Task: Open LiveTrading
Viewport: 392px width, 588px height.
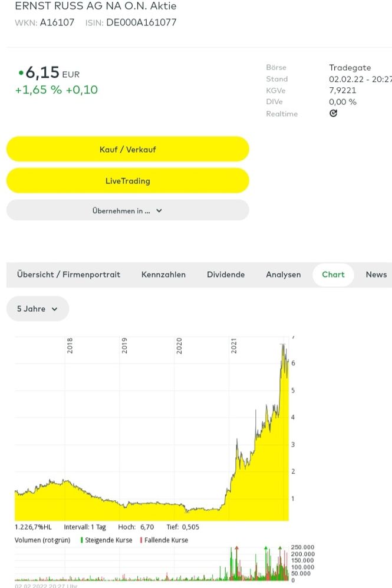Action: coord(127,181)
